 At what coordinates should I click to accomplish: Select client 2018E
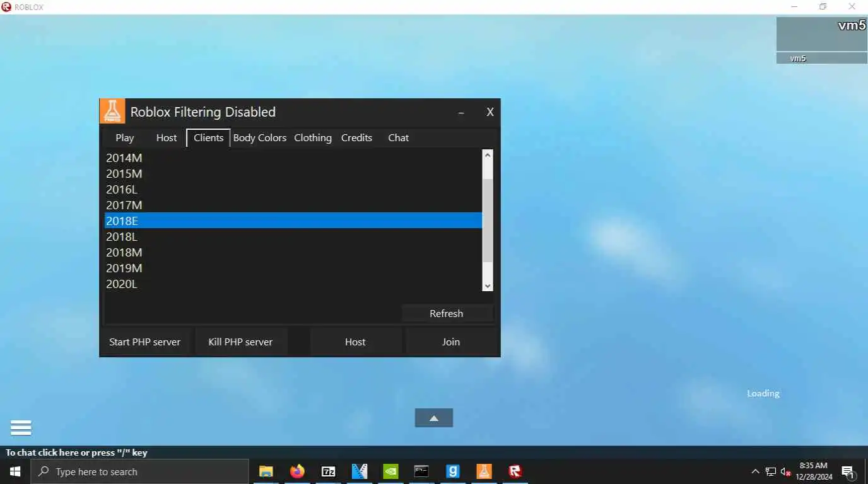click(x=293, y=221)
